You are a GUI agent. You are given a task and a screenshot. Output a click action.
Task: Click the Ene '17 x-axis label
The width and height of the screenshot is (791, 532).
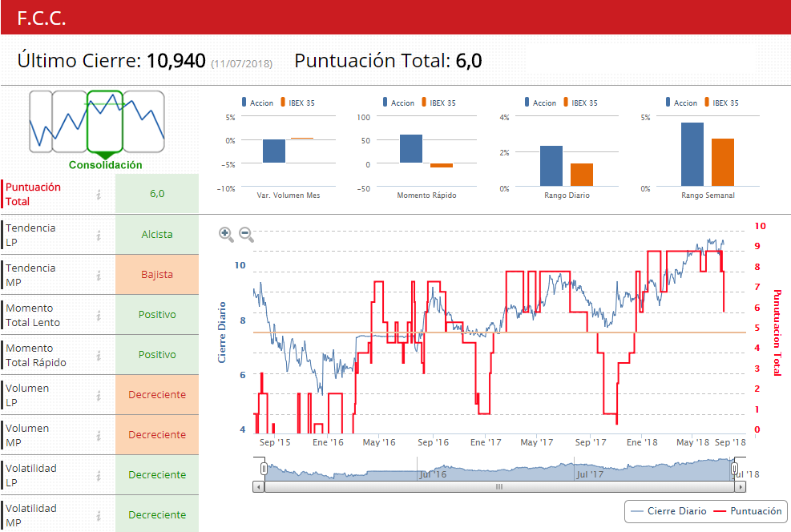click(486, 442)
